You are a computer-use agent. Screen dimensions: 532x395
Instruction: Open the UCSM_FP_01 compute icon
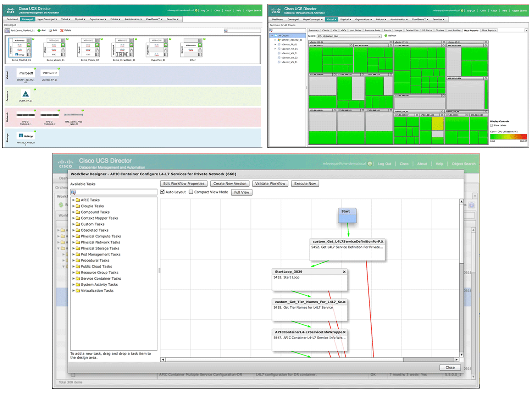(26, 94)
